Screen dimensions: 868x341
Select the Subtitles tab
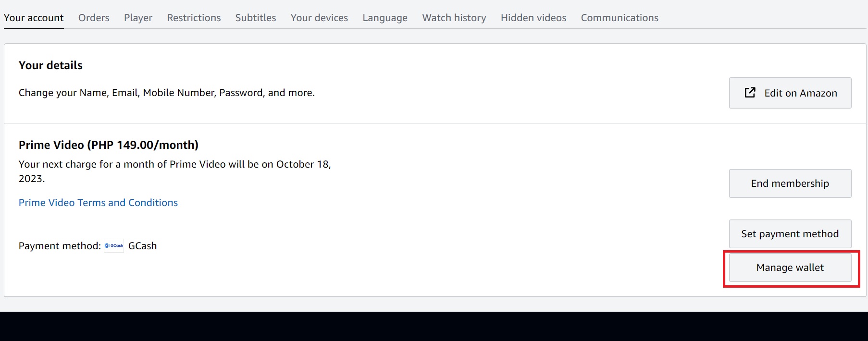tap(256, 18)
